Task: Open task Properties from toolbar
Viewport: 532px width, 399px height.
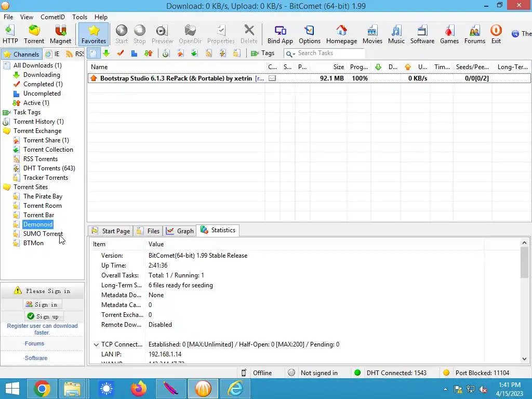Action: tap(221, 34)
